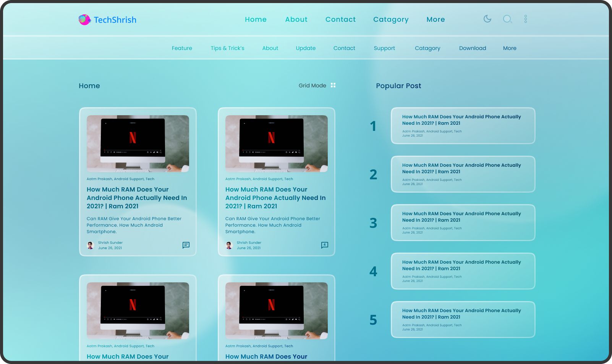Viewport: 612px width, 364px height.
Task: Click Shrish Sunder avatar on second card
Action: 229,245
